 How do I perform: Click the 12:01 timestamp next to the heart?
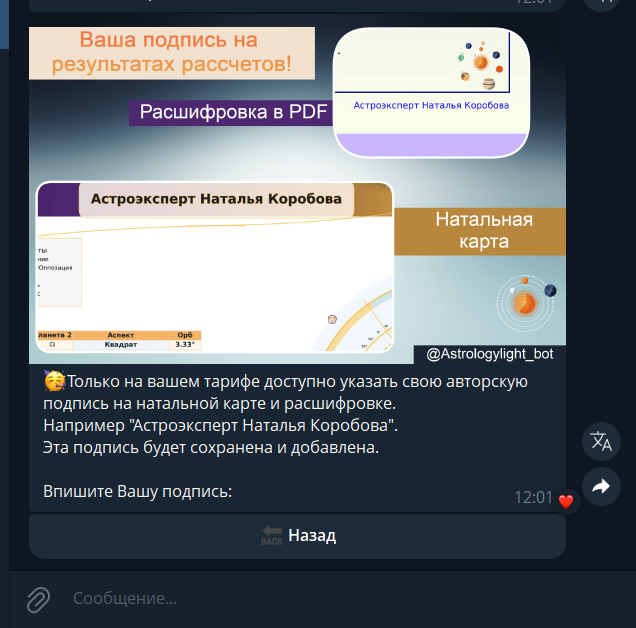[x=533, y=497]
